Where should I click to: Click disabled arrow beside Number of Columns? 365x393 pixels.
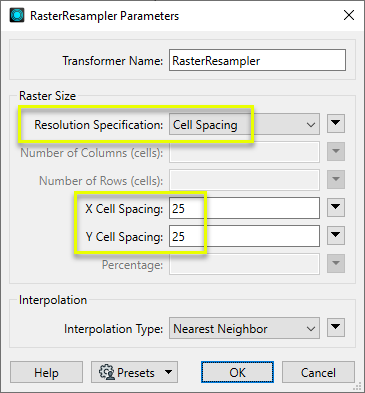336,152
